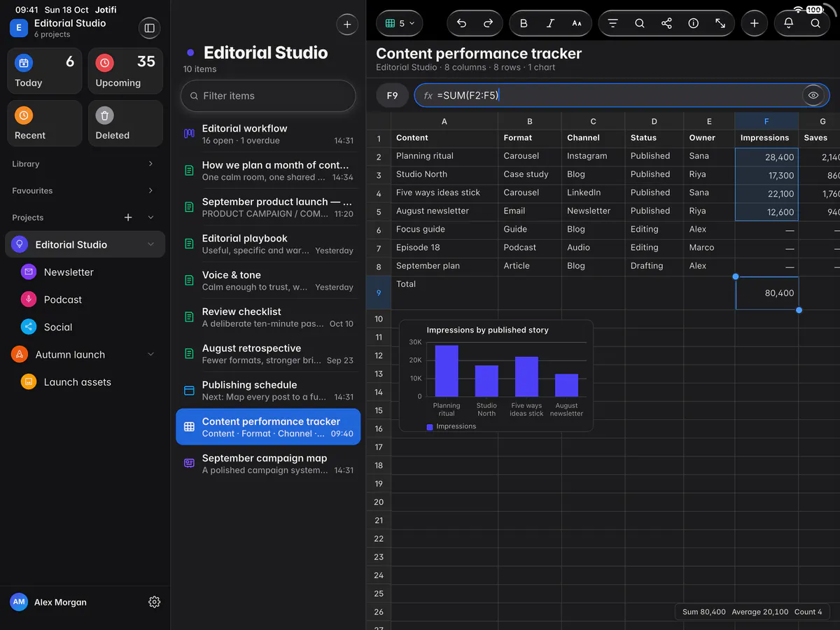
Task: Toggle bold formatting
Action: 524,23
